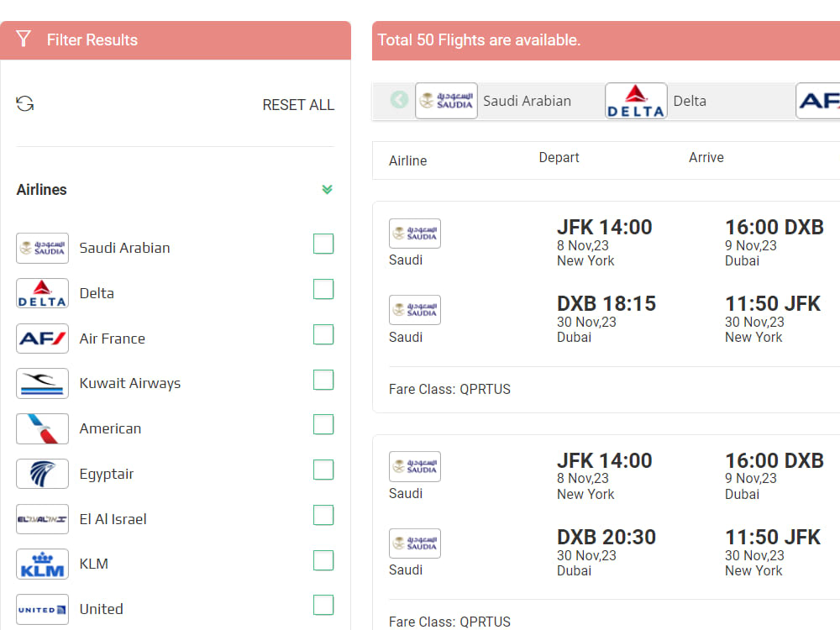Click the Kuwait Airways logo icon

[42, 384]
